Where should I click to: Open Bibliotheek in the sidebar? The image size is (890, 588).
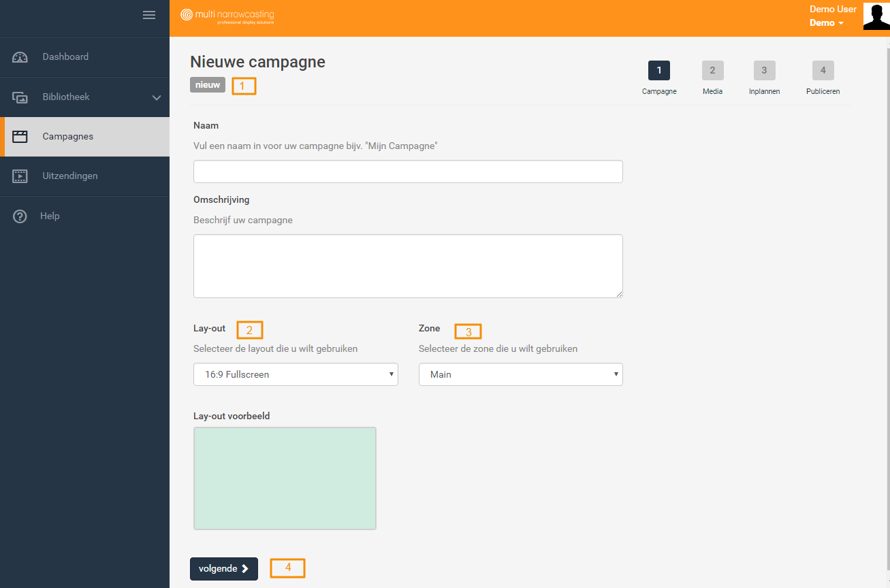pos(84,97)
